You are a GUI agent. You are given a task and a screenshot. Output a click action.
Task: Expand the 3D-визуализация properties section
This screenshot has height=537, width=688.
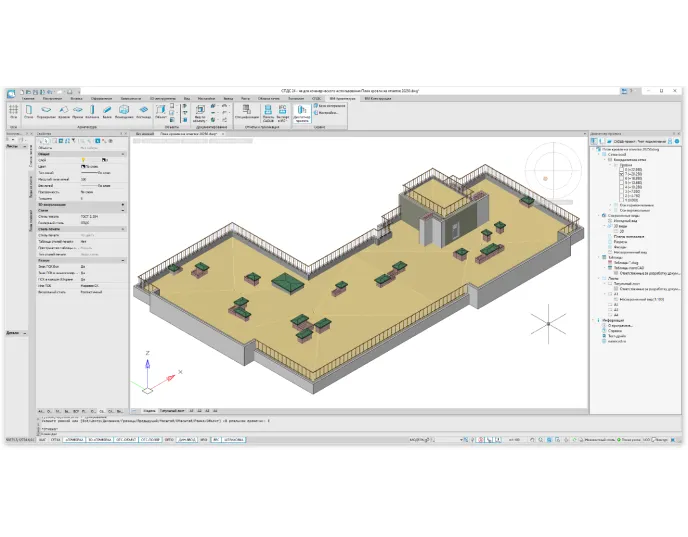[124, 203]
